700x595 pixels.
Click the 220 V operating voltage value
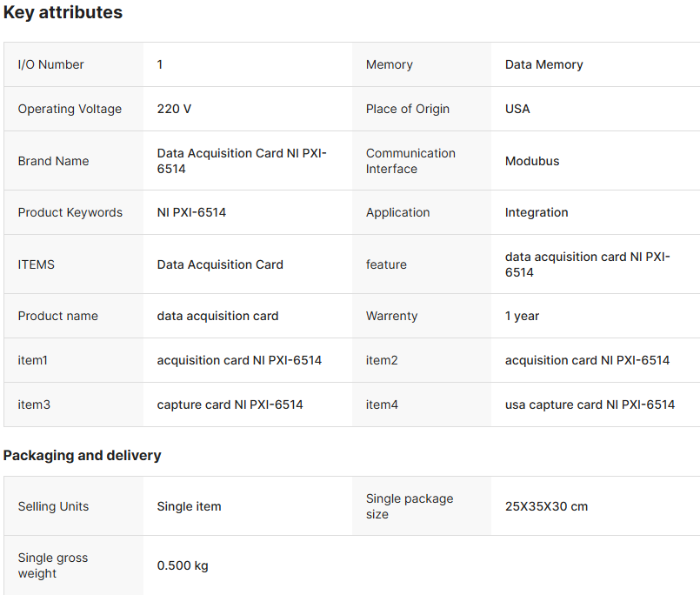tap(174, 109)
